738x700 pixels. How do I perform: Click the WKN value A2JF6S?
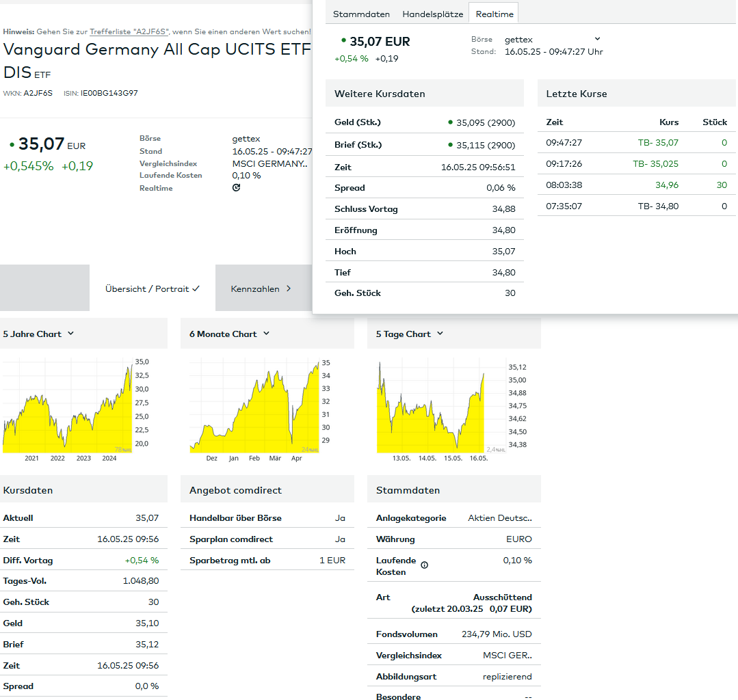pos(38,93)
